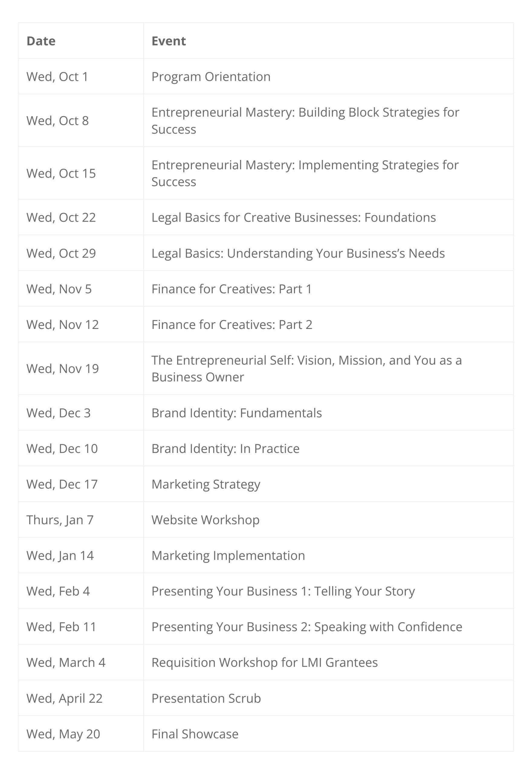Click Implementing Strategies for Success event
Screen dimensions: 532x774
[x=305, y=173]
